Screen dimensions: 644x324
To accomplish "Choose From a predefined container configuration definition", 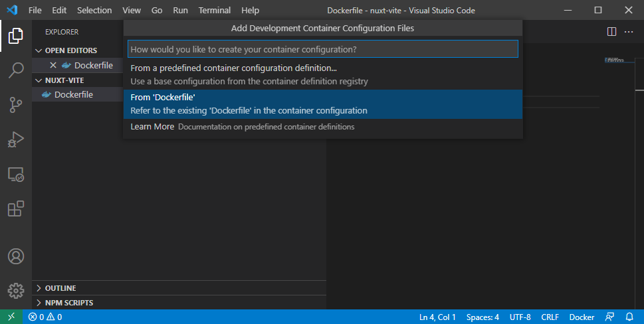I will tap(323, 74).
